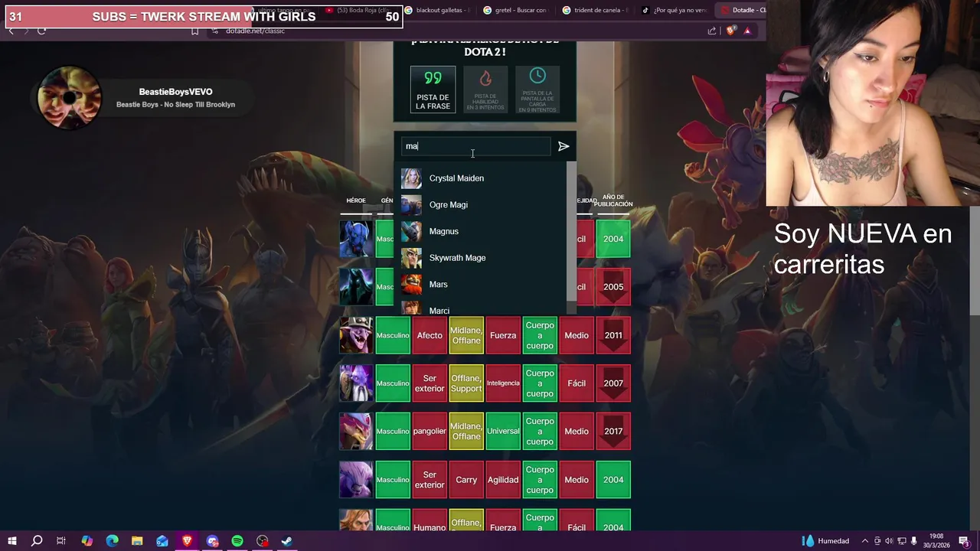This screenshot has height=551, width=980.
Task: Open Discord from the taskbar
Action: click(x=212, y=541)
